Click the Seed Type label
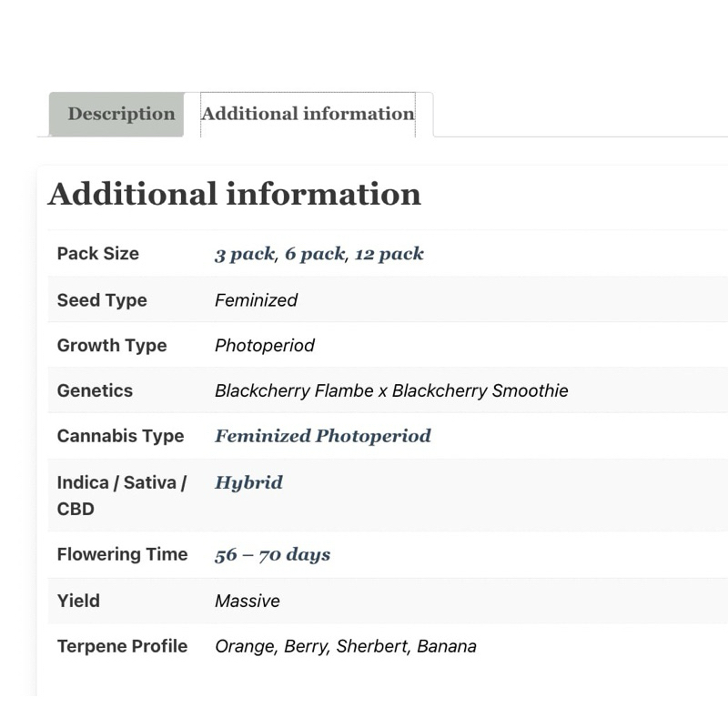The width and height of the screenshot is (728, 728). [102, 300]
